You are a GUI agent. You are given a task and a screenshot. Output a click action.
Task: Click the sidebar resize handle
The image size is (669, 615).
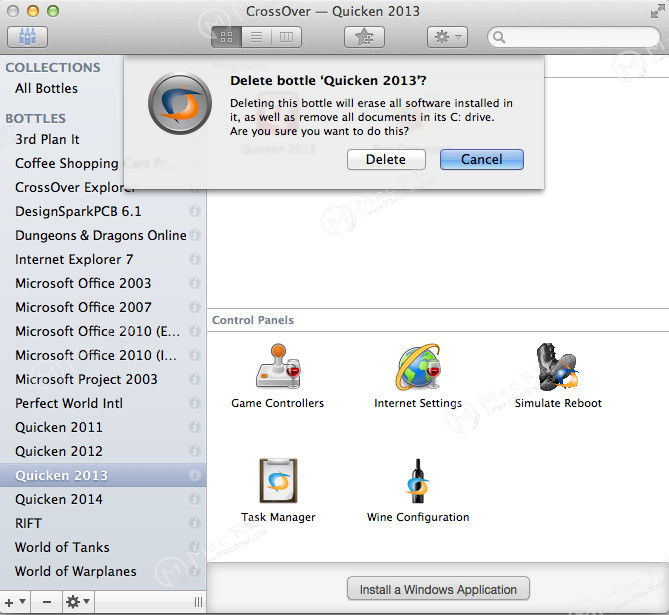point(198,602)
